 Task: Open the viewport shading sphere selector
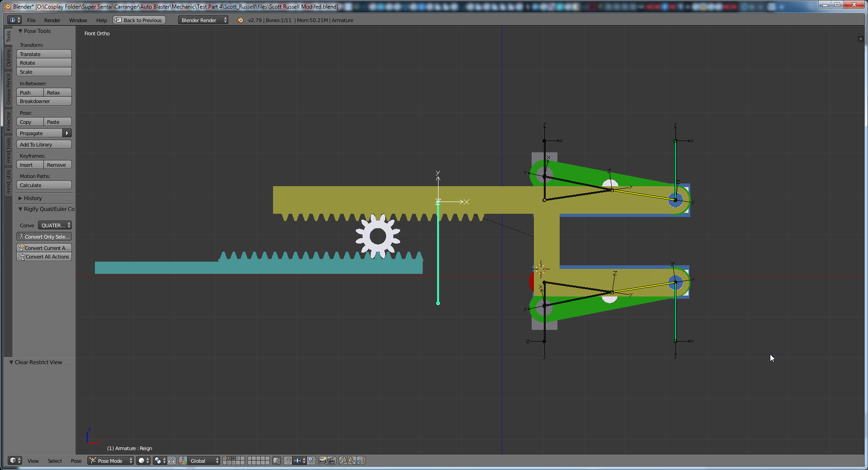tap(143, 461)
